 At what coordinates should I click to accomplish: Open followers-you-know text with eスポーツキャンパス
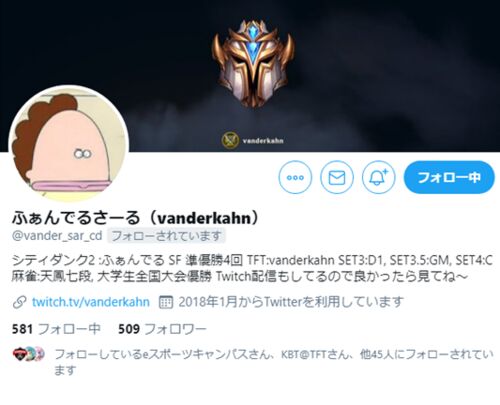tap(273, 362)
